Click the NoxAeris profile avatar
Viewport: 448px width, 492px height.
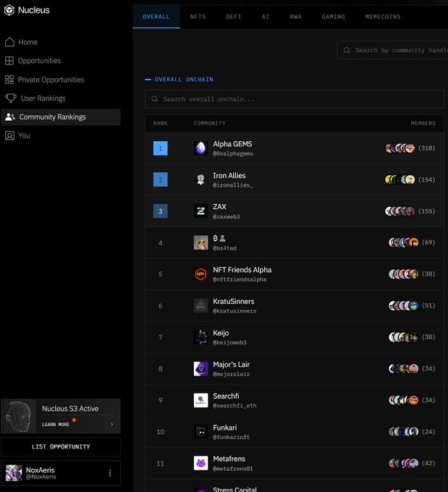click(x=14, y=473)
